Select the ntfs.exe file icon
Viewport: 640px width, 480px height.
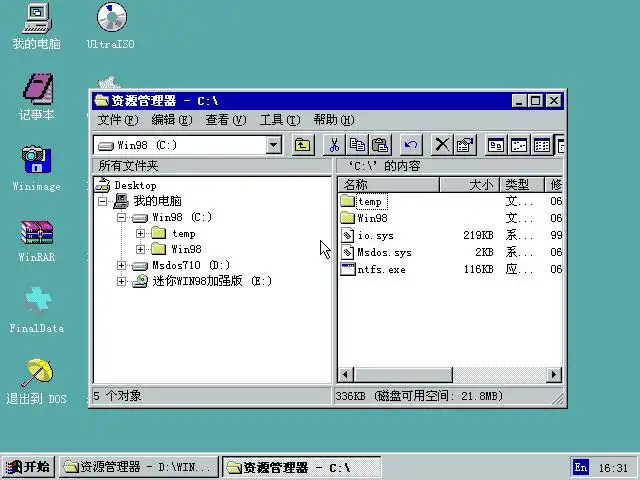pos(348,269)
